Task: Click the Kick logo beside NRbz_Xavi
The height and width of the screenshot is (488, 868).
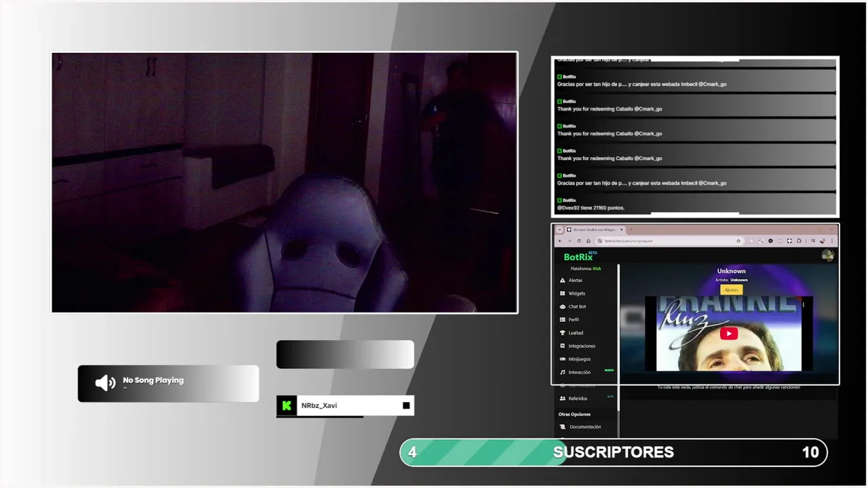Action: point(286,405)
